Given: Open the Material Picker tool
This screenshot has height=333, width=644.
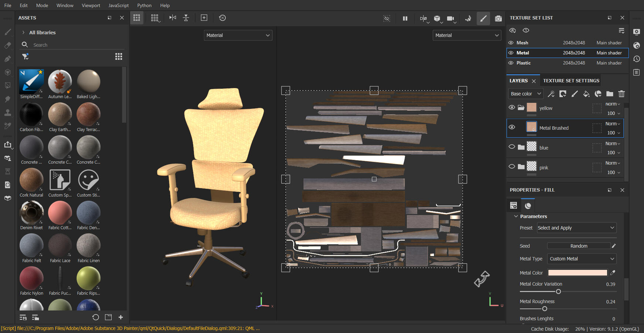Looking at the screenshot, I should 7,126.
